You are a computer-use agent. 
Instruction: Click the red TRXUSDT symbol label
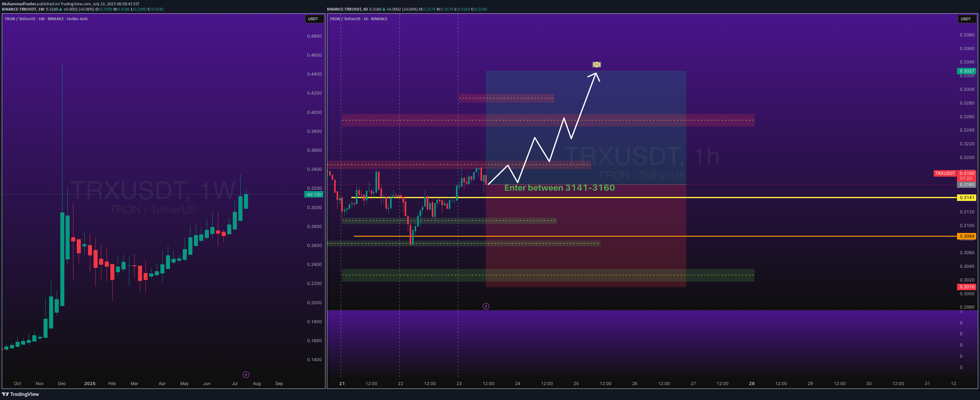(x=945, y=173)
